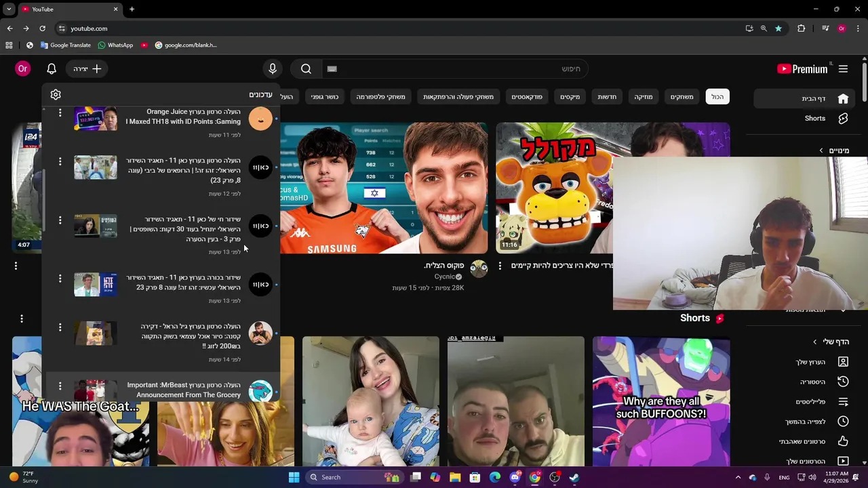Select the מיקסים filter chip
Screen dimensions: 868x488
coord(570,97)
